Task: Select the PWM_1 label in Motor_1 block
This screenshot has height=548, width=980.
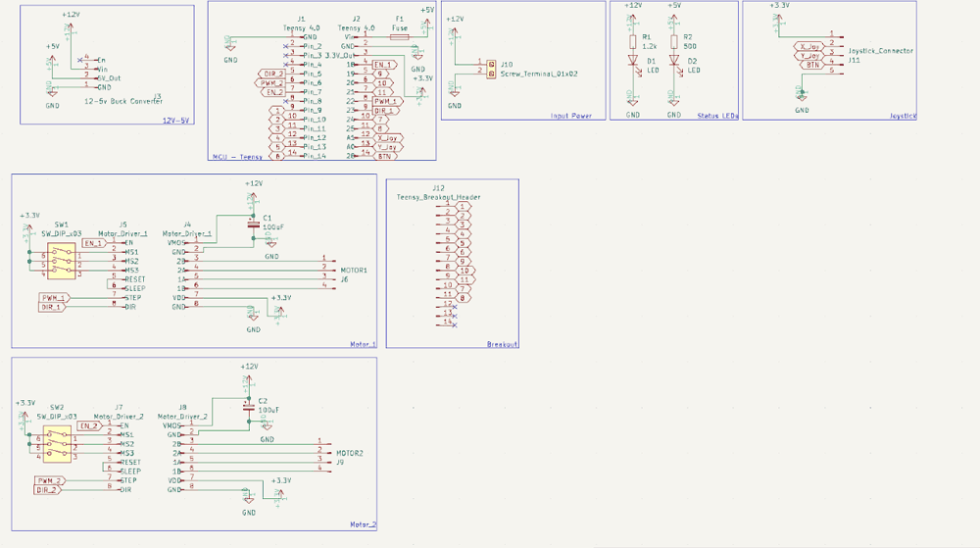Action: coord(54,298)
